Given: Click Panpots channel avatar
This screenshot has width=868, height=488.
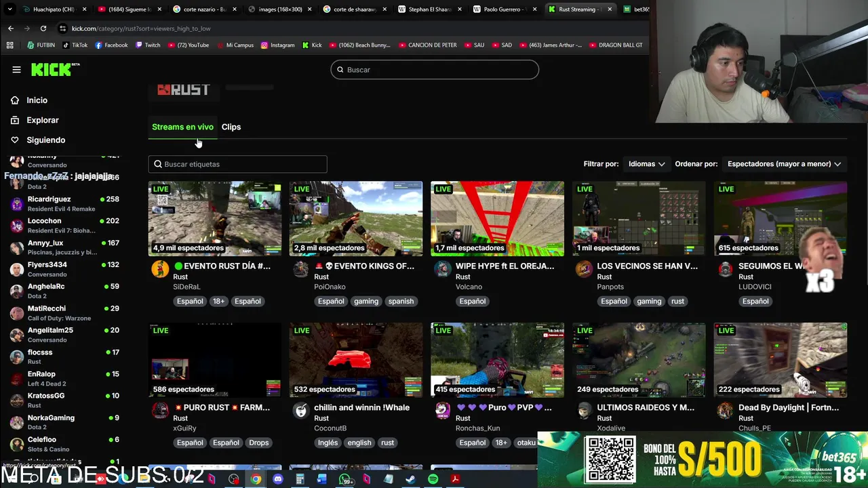Looking at the screenshot, I should [x=584, y=269].
